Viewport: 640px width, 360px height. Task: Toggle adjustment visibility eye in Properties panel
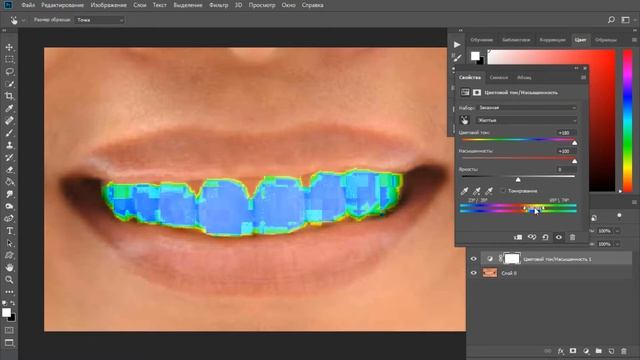point(559,237)
